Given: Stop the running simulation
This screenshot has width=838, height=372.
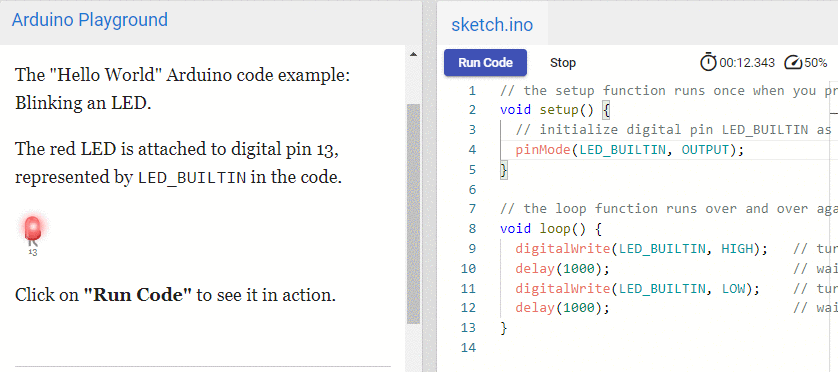Looking at the screenshot, I should (x=563, y=63).
